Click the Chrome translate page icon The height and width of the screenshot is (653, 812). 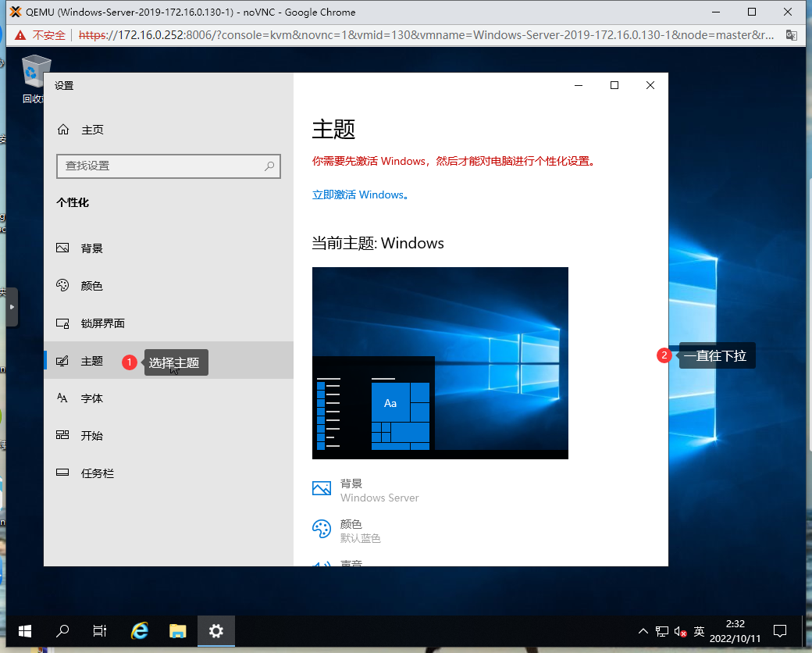coord(791,35)
